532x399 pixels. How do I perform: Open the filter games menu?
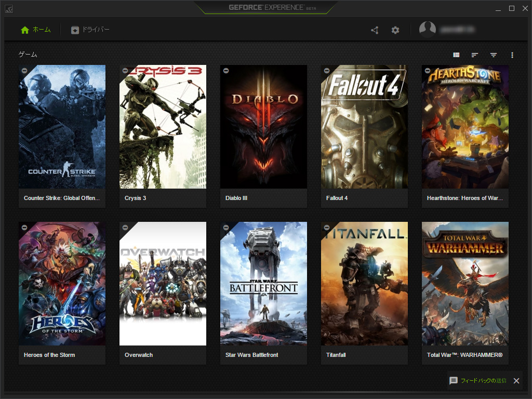[x=494, y=55]
